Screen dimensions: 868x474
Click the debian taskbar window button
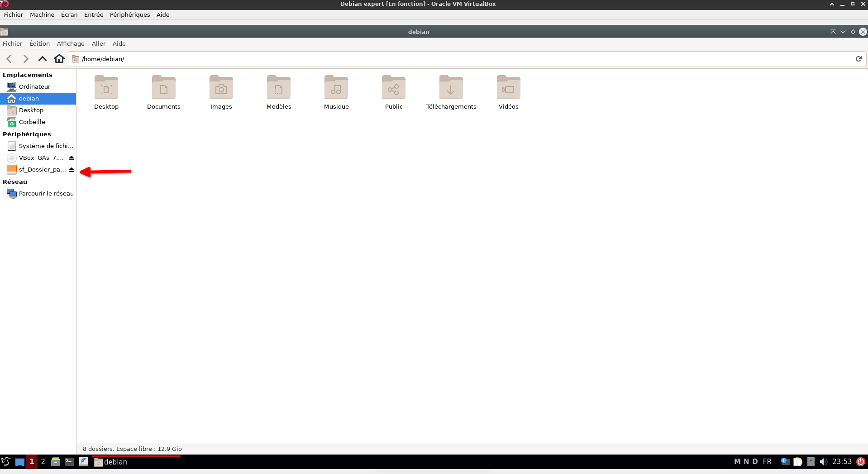(136, 462)
